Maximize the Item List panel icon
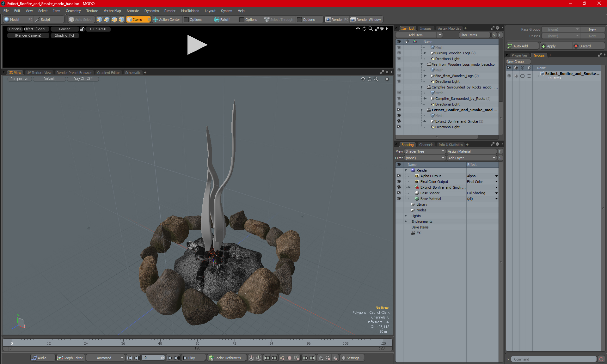607x364 pixels. [492, 28]
